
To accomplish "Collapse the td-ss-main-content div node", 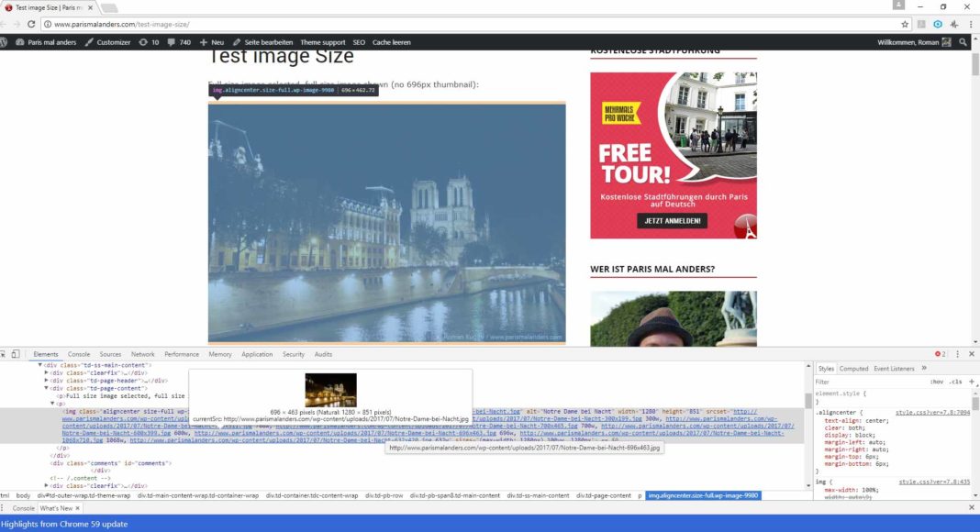I will click(x=40, y=365).
